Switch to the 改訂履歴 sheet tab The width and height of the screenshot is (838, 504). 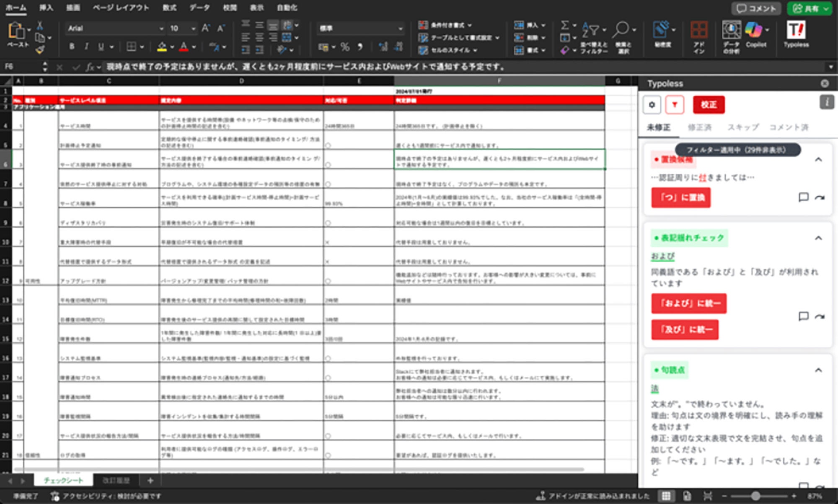[116, 480]
